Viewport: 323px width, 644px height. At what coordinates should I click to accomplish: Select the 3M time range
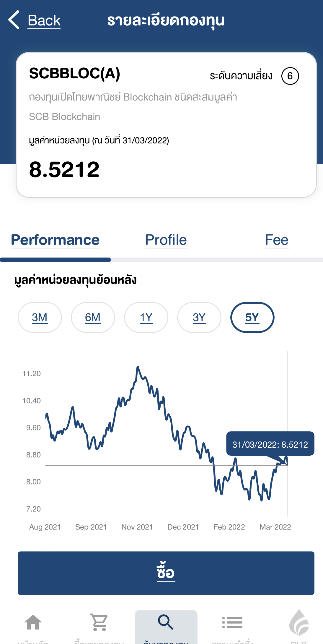pyautogui.click(x=40, y=317)
